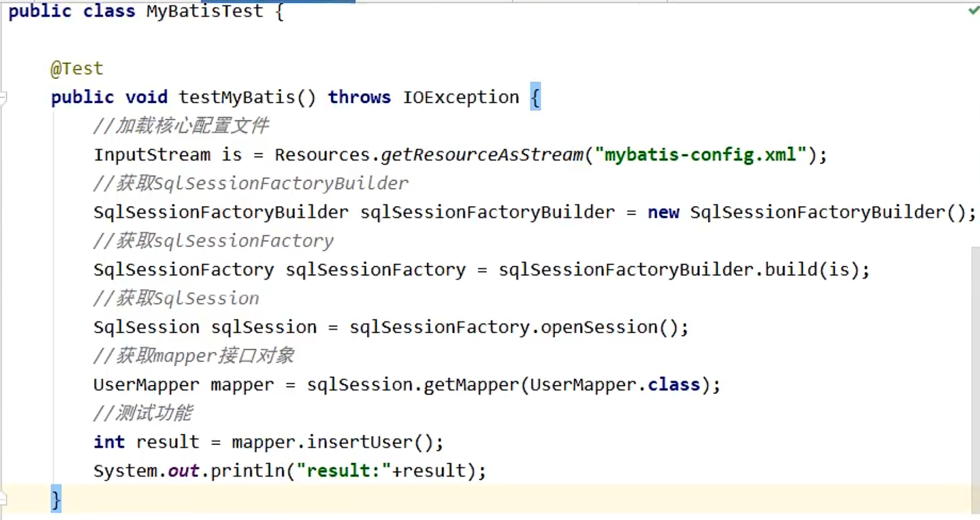
Task: Click the green inspection checkmark icon
Action: 974,10
